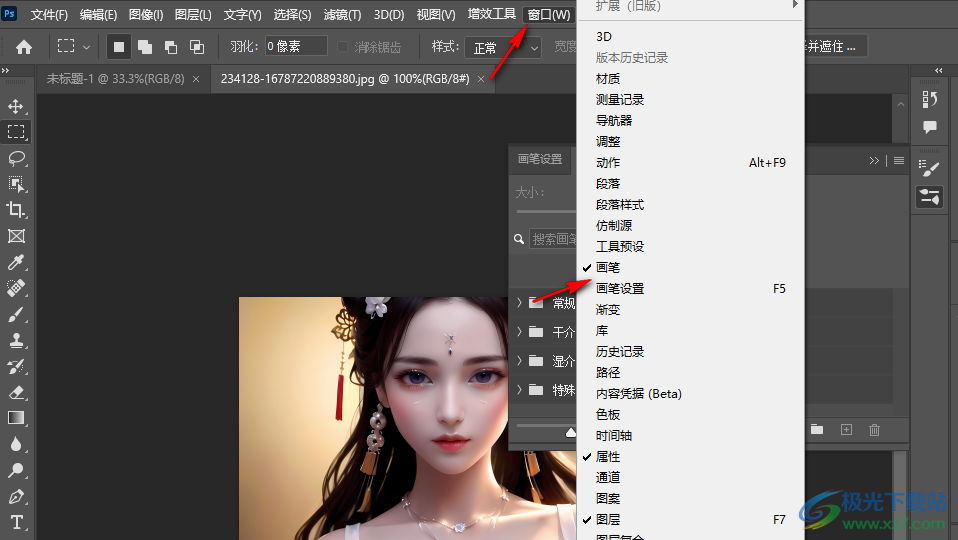Choose Add to selection mode icon
Screen dimensions: 958x540
(x=145, y=47)
